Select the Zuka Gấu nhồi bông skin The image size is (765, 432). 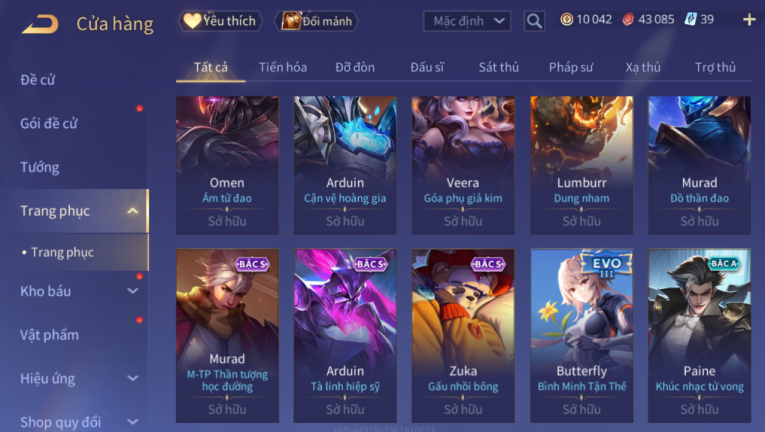[x=463, y=336]
